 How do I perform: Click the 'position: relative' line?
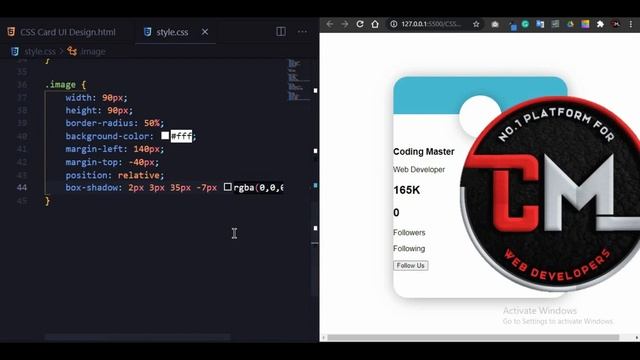(x=115, y=175)
